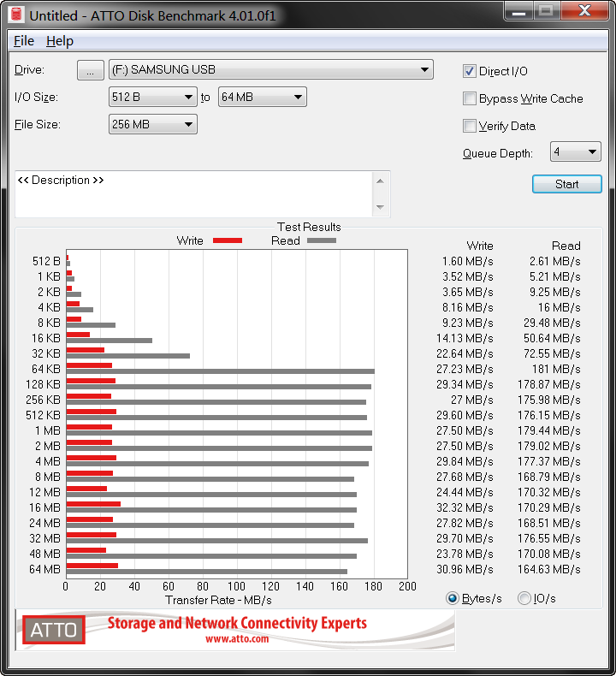The width and height of the screenshot is (616, 676).
Task: Open the I/O Size start dropdown 512 B
Action: [152, 97]
